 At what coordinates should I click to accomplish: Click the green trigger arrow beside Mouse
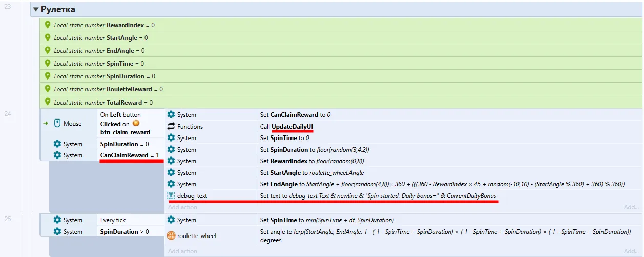(45, 124)
